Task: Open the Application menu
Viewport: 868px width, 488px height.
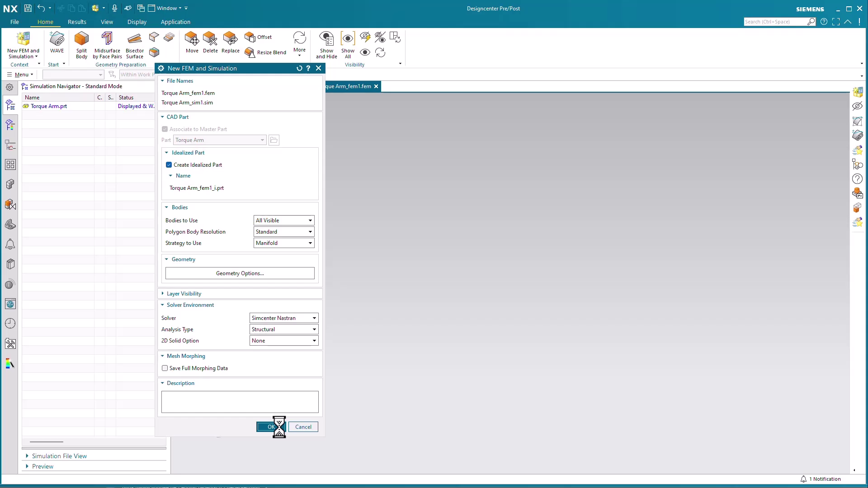Action: 175,22
